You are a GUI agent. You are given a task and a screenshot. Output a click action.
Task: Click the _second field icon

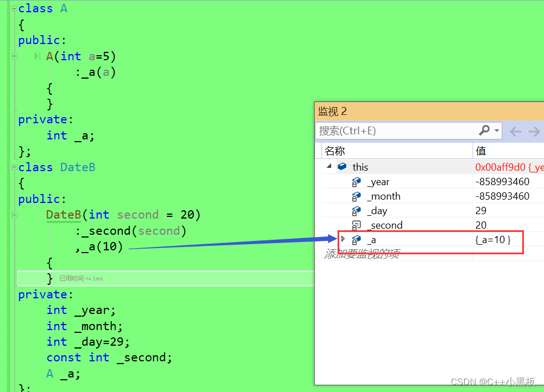coord(357,226)
